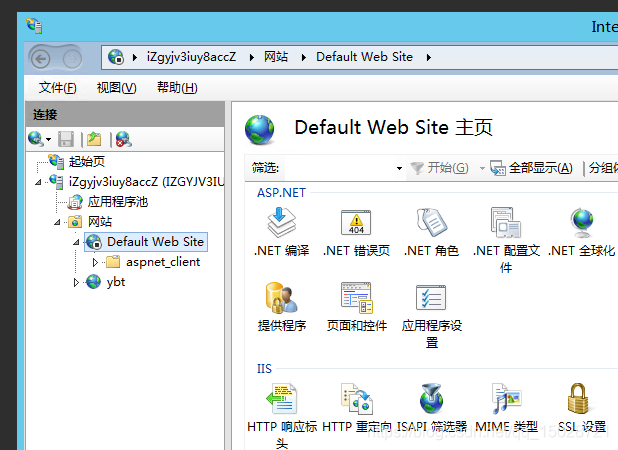Click the delete connection toolbar icon
618x450 pixels.
point(124,139)
